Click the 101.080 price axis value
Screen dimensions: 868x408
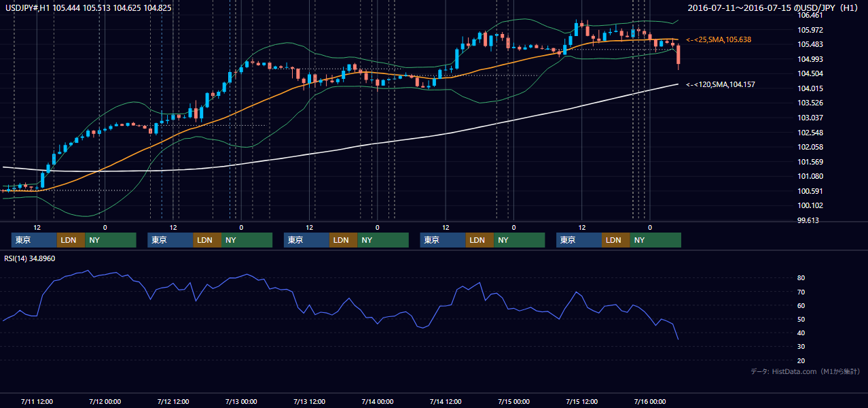point(810,176)
